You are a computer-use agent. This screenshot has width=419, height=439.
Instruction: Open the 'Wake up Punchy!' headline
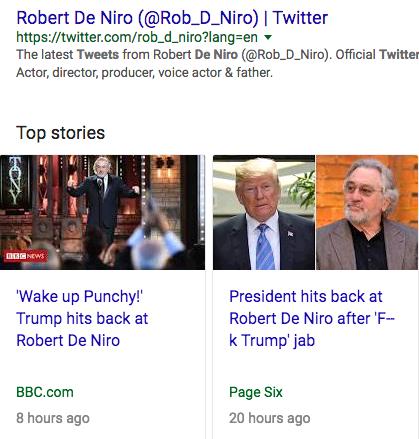pos(82,318)
